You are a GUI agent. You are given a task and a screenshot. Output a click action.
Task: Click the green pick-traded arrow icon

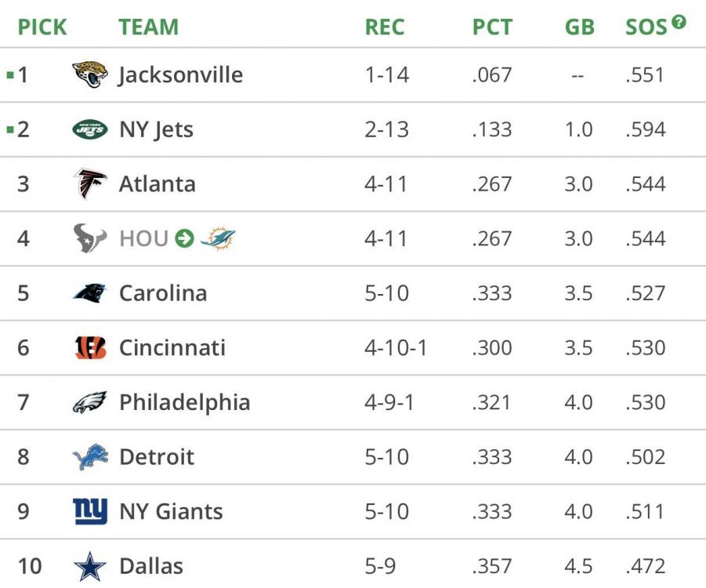coord(184,238)
